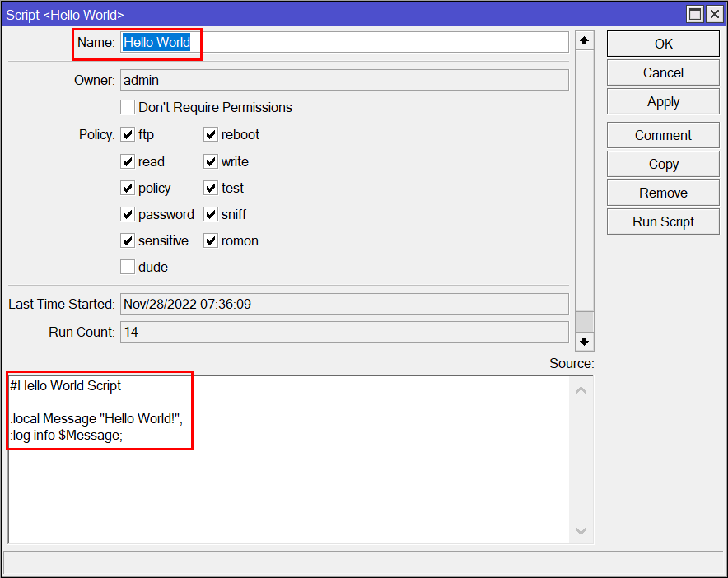Click inside the Source code editor
Viewport: 728px width, 578px height.
coord(288,486)
